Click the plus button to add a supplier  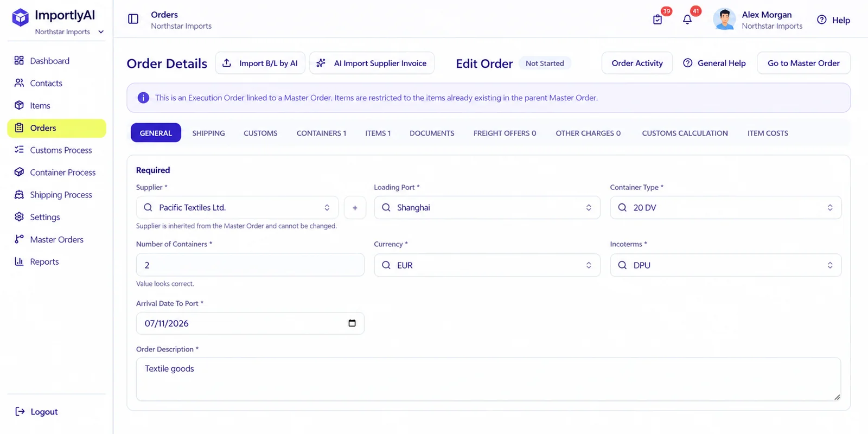click(x=355, y=208)
